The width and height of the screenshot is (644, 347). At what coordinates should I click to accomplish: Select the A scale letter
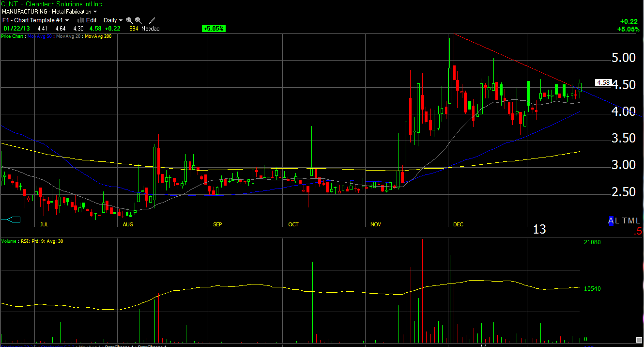pyautogui.click(x=611, y=221)
